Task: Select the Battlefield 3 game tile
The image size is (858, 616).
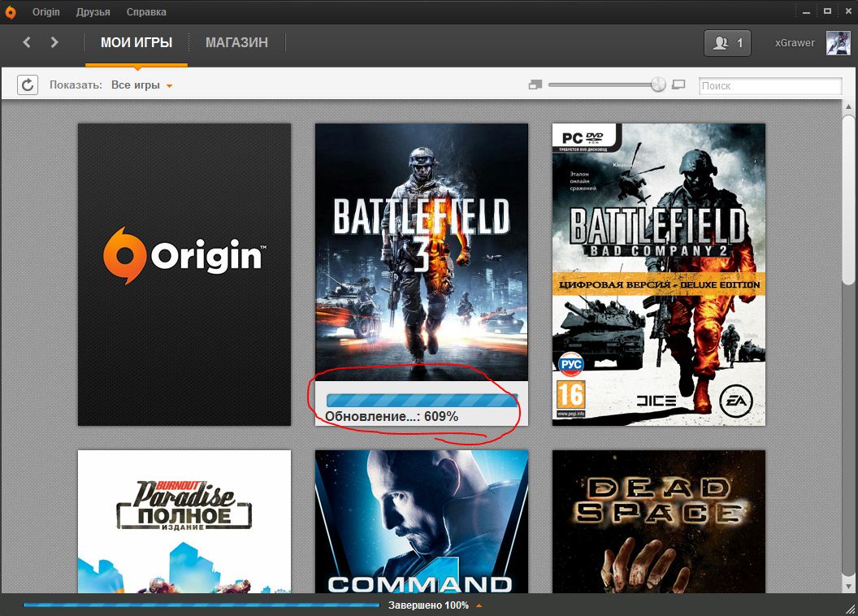Action: 422,274
